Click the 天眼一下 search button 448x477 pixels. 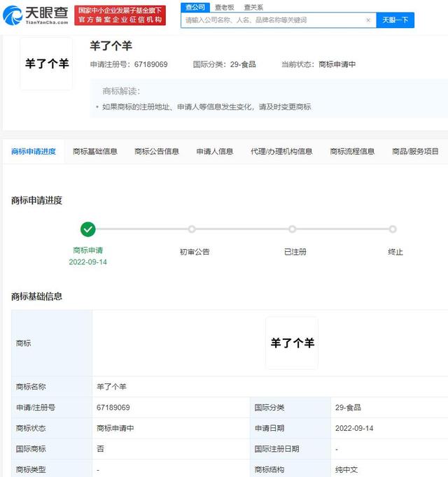(395, 20)
